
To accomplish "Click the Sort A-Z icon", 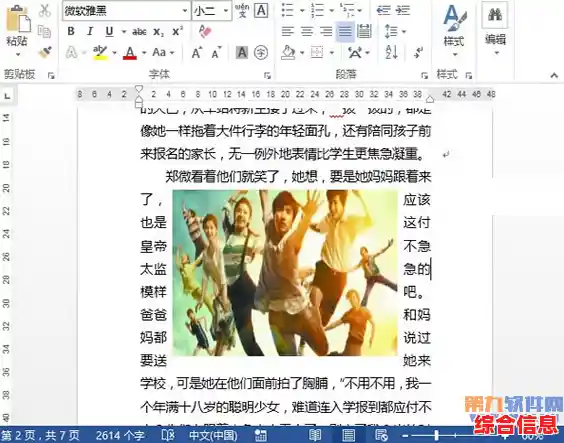I will click(391, 53).
